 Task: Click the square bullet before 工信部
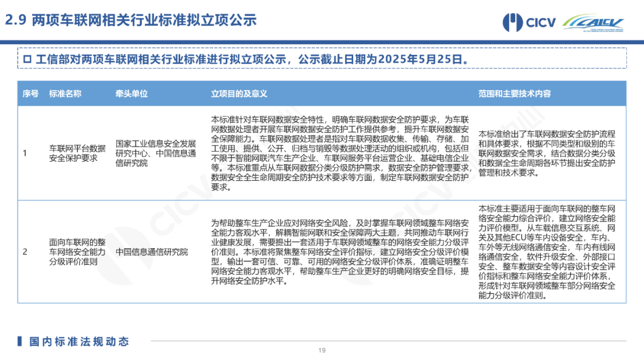click(27, 59)
